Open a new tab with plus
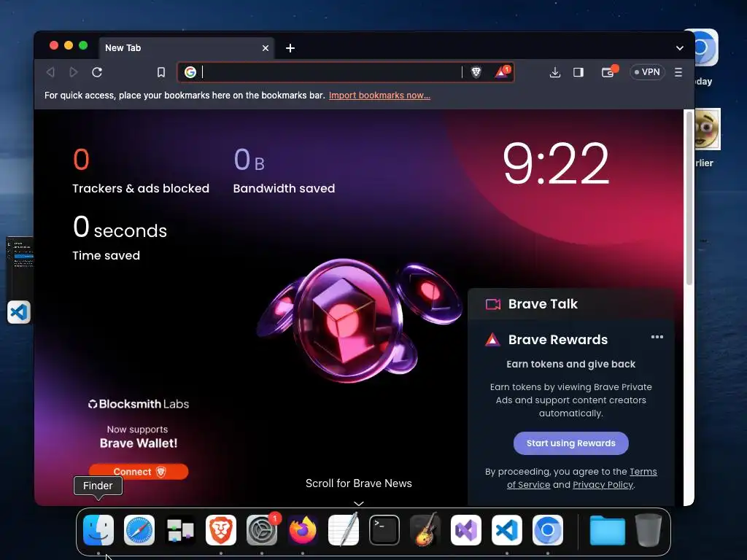The width and height of the screenshot is (747, 560). tap(290, 48)
